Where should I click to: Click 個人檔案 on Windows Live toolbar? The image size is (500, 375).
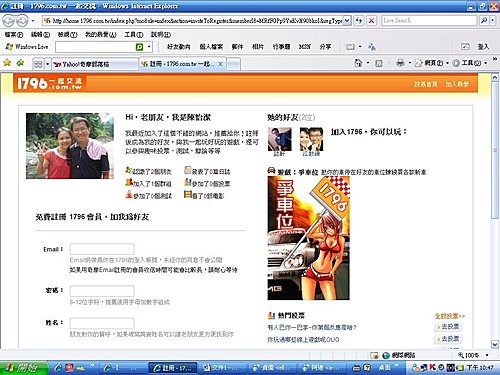click(x=211, y=47)
